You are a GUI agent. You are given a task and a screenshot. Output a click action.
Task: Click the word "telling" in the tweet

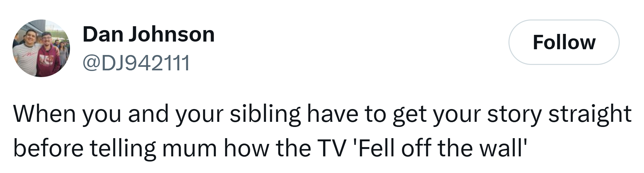122,148
